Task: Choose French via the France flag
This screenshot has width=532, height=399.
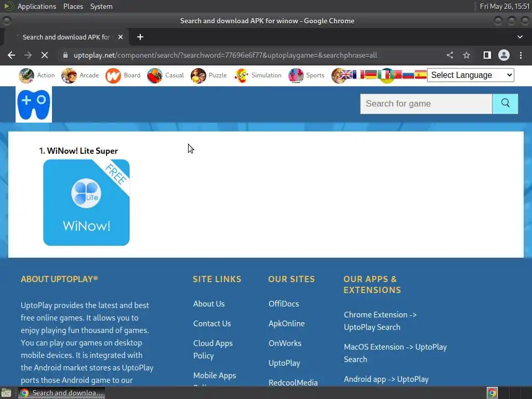Action: click(358, 75)
